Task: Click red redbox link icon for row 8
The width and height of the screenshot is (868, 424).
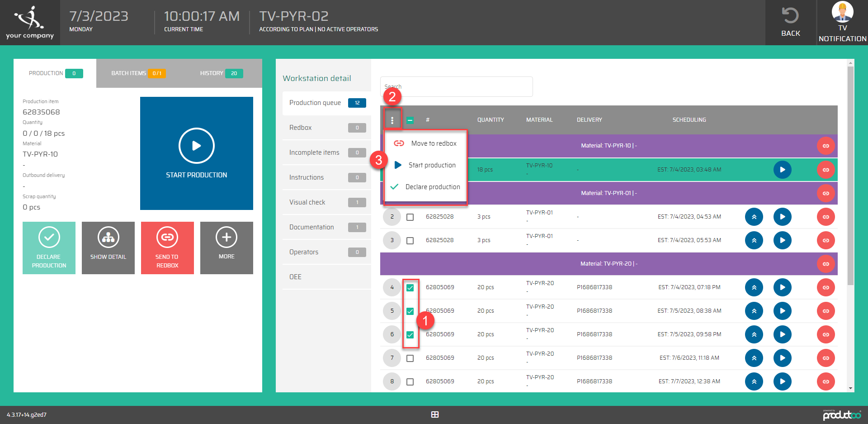Action: tap(826, 381)
